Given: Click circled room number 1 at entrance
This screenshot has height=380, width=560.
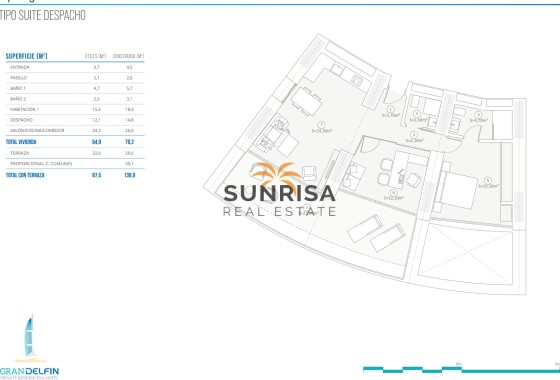Looking at the screenshot, I should [x=390, y=109].
